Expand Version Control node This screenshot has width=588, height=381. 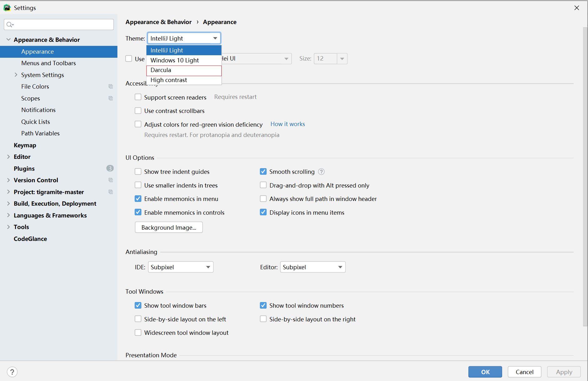8,180
